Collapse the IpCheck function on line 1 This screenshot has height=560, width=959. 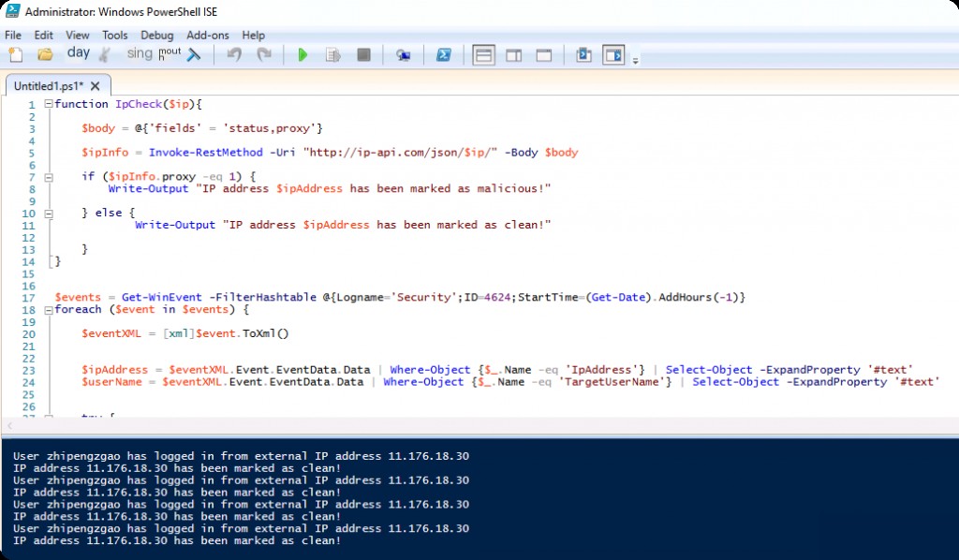[49, 104]
